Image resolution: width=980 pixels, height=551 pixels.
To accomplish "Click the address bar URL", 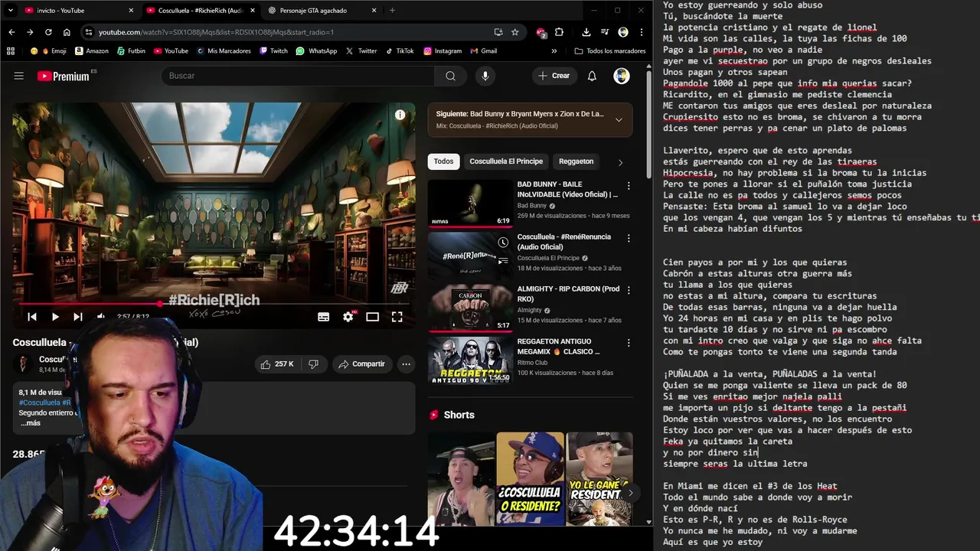I will tap(216, 32).
